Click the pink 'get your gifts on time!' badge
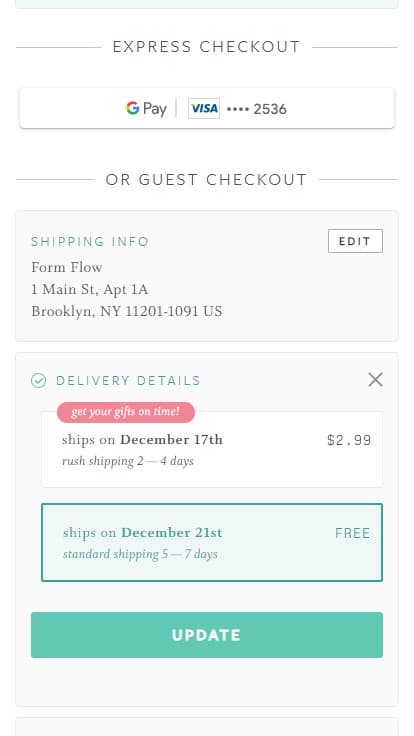Screen dimensions: 414x736 [x=126, y=412]
